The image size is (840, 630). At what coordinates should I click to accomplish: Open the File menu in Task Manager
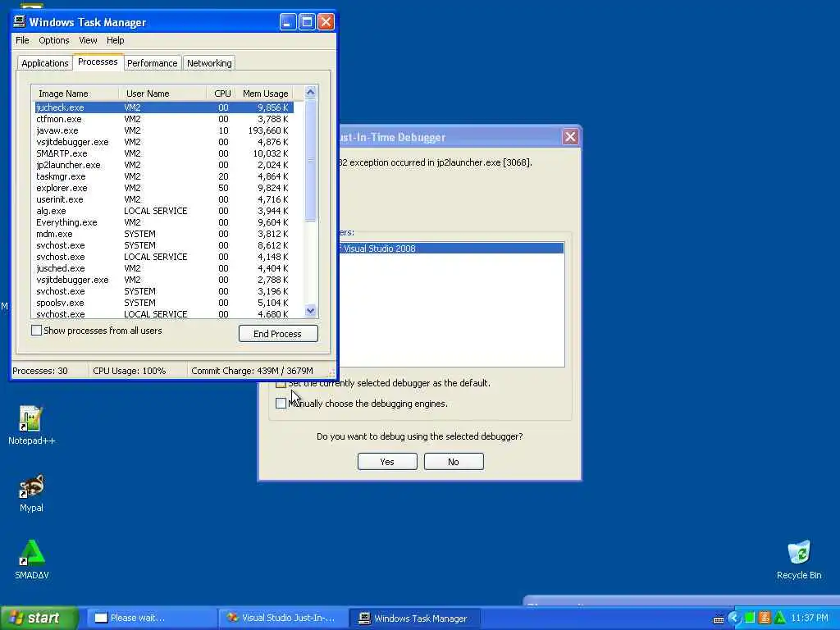[x=22, y=40]
